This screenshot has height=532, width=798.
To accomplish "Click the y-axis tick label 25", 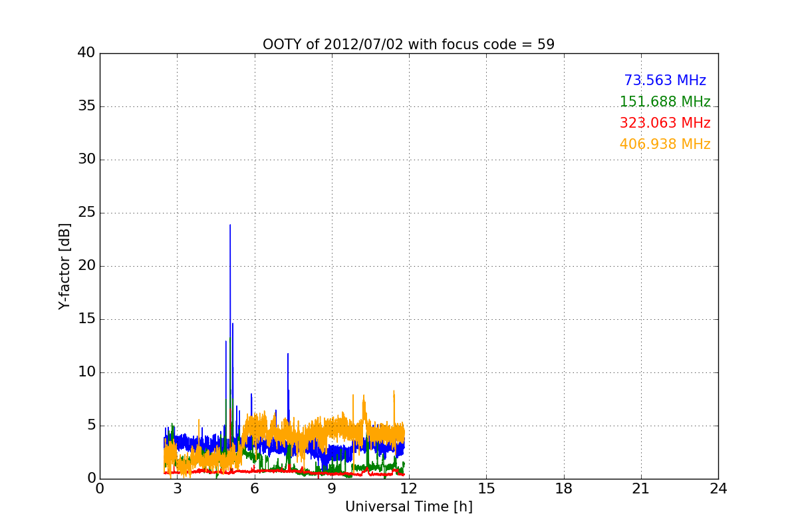I will pos(86,213).
